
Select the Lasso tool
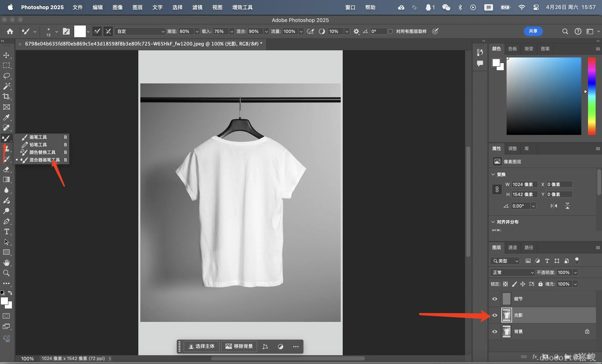tap(6, 76)
